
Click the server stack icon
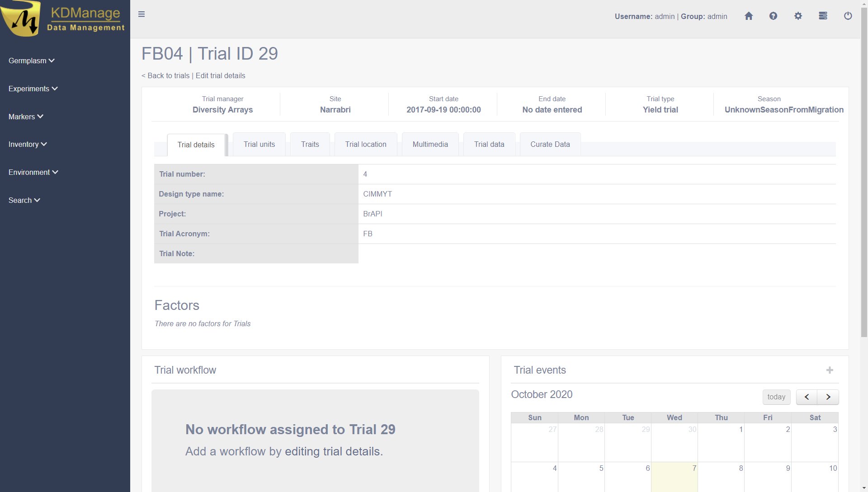823,16
